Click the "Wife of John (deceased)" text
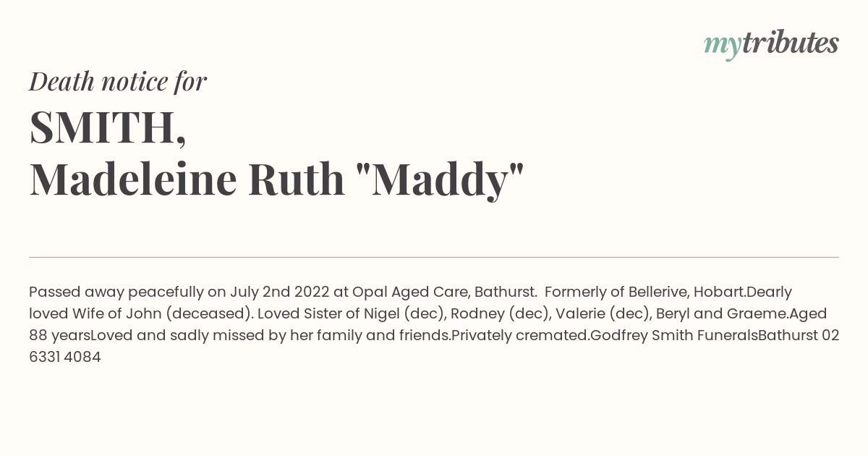 tap(162, 313)
